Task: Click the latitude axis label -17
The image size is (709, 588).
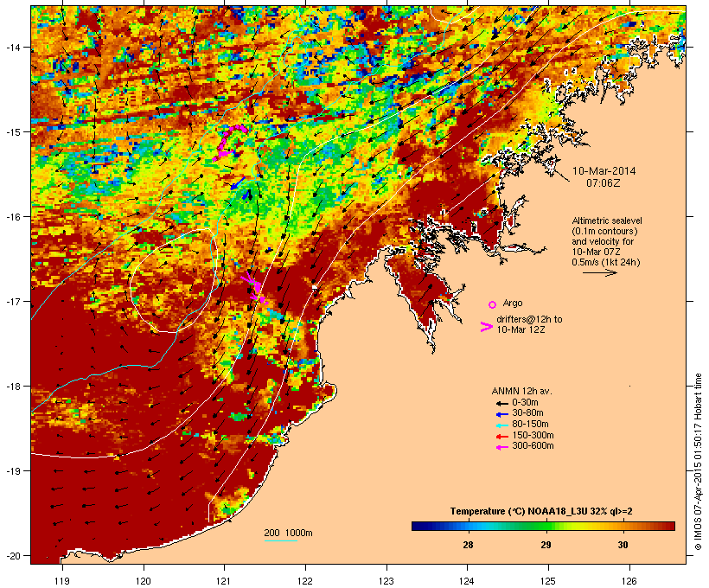Action: pyautogui.click(x=12, y=301)
